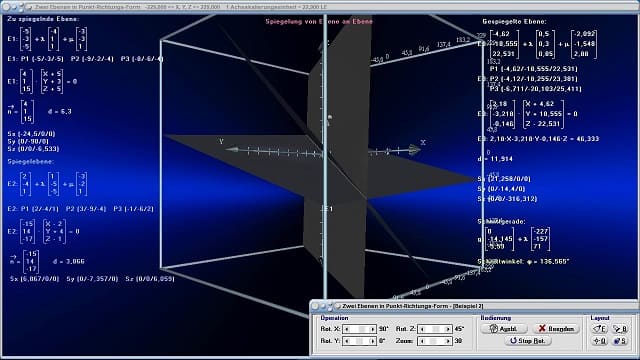Decrease Rot. X with left arrow
This screenshot has width=640, height=360.
point(347,329)
